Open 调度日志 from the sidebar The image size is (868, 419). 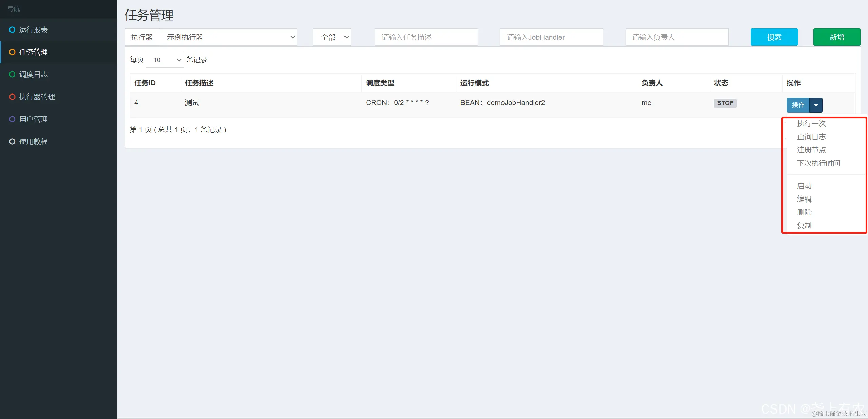pos(34,74)
